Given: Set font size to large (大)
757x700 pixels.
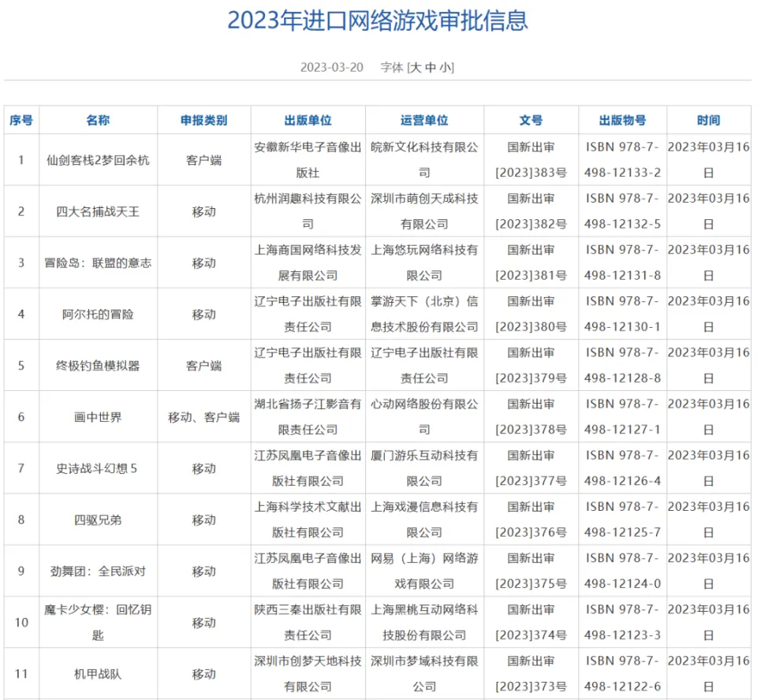Looking at the screenshot, I should click(415, 68).
